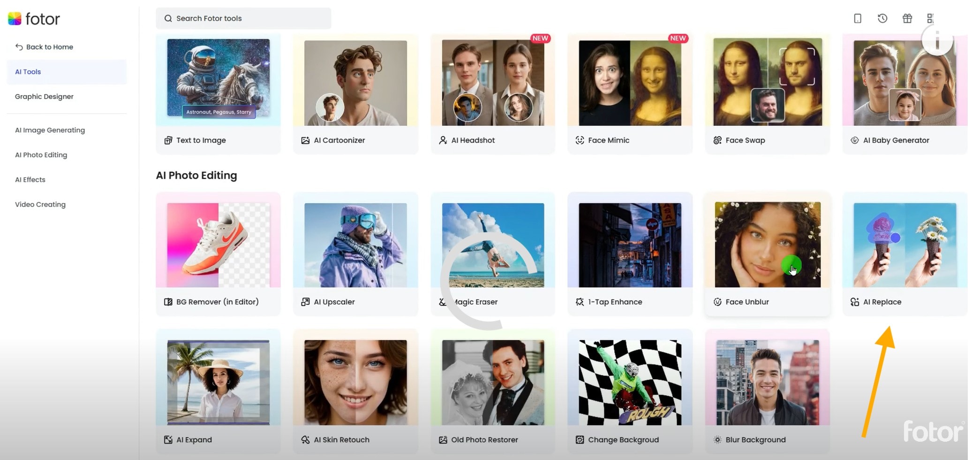Click the Back to Home arrow icon
Screen dimensions: 980x460
(19, 47)
